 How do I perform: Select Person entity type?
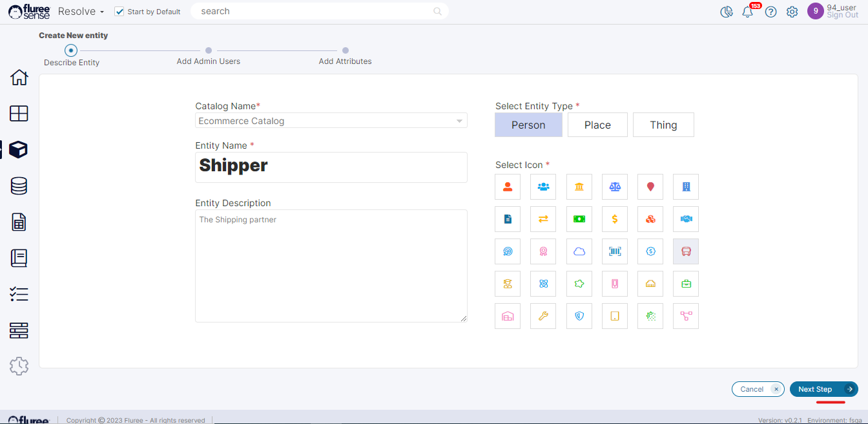pos(528,125)
